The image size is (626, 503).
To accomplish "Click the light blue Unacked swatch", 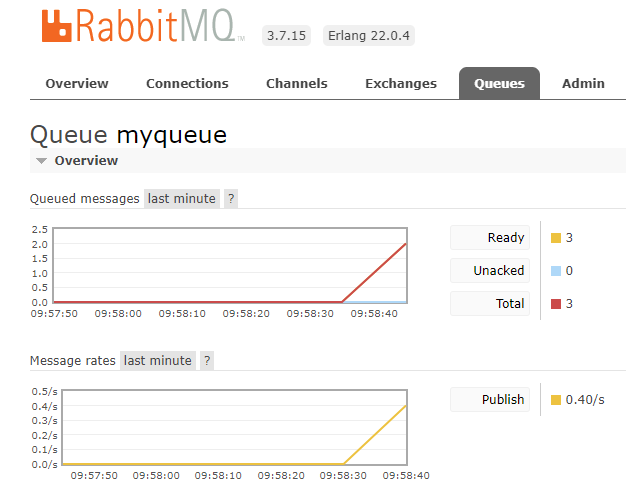I will 556,271.
